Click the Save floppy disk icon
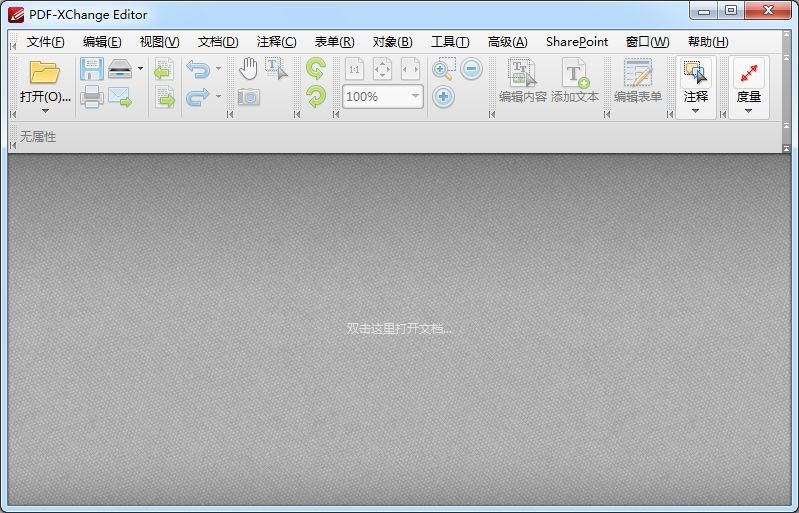799x513 pixels. click(92, 69)
